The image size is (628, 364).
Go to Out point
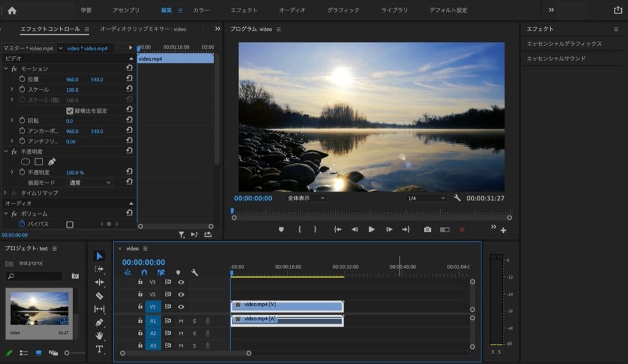pos(406,229)
